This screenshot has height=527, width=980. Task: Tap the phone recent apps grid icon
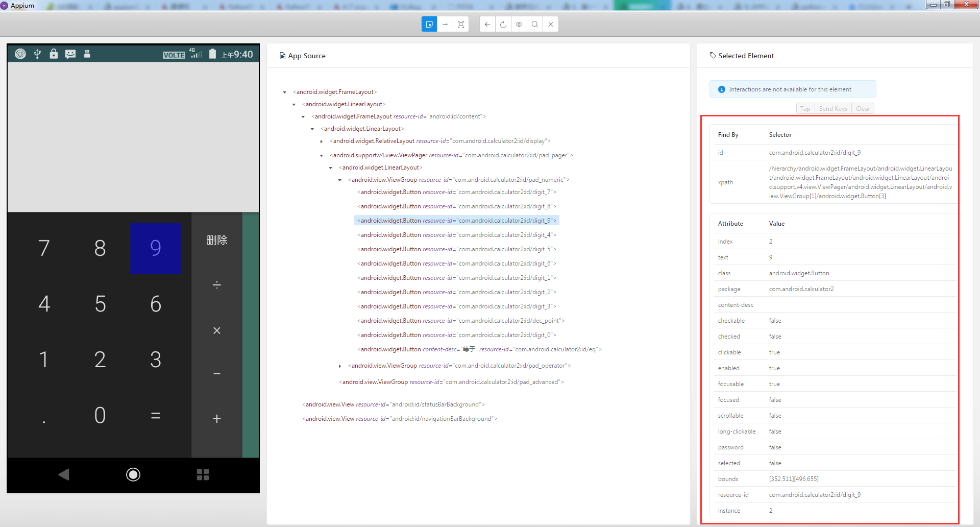[203, 474]
